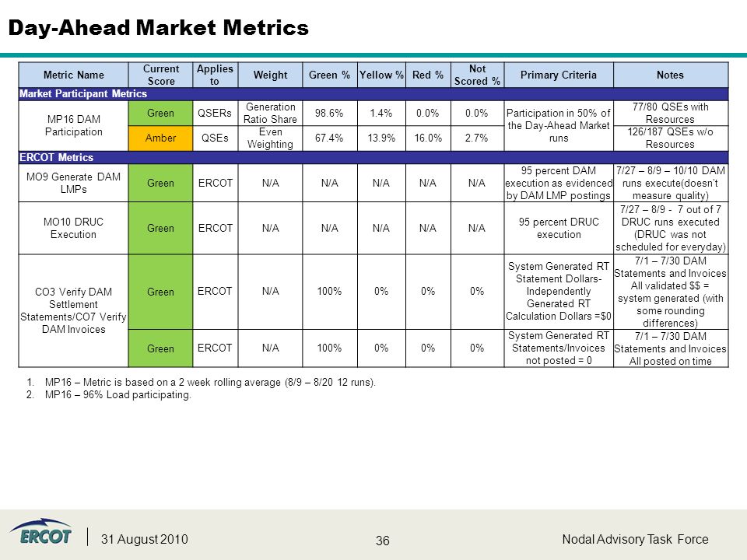Click the '10/10 DAM runs execute' note
This screenshot has height=560, width=747.
(x=671, y=183)
